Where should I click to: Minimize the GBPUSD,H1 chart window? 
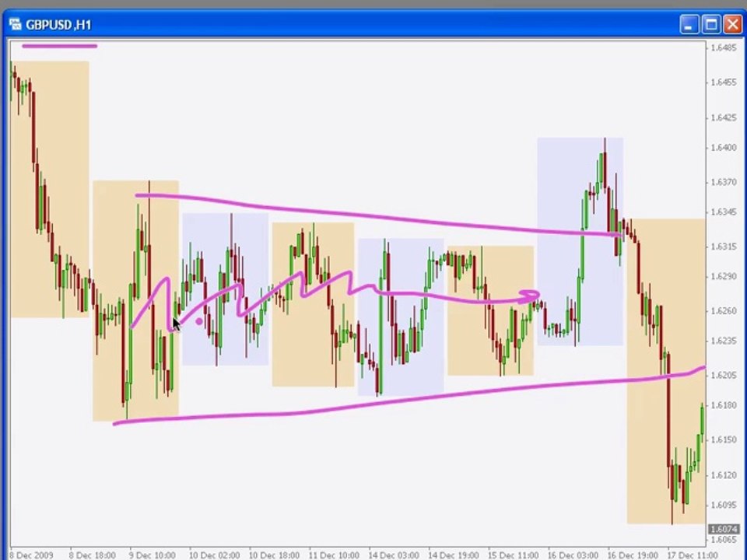[x=689, y=25]
